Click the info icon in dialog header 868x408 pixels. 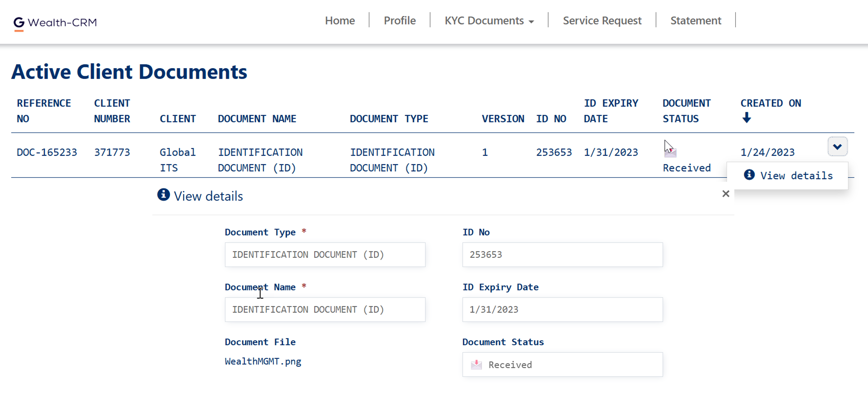click(163, 195)
